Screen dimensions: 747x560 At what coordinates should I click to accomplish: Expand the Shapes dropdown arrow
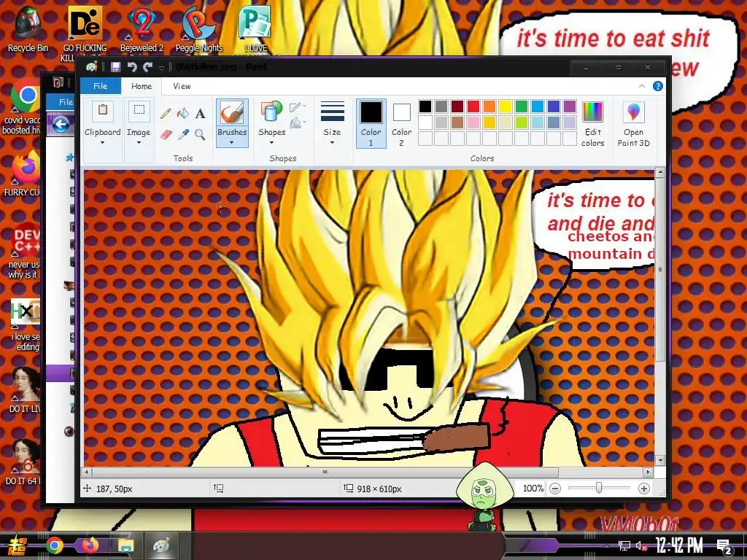point(271,142)
